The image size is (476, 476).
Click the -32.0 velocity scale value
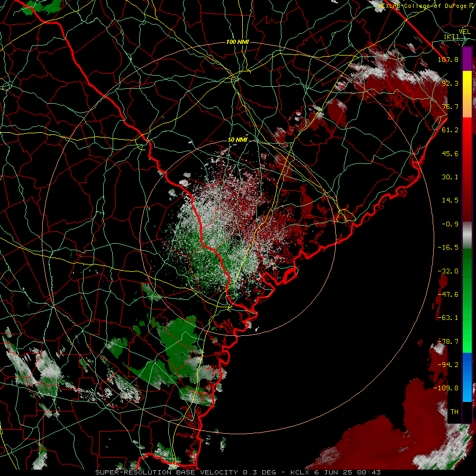[448, 271]
